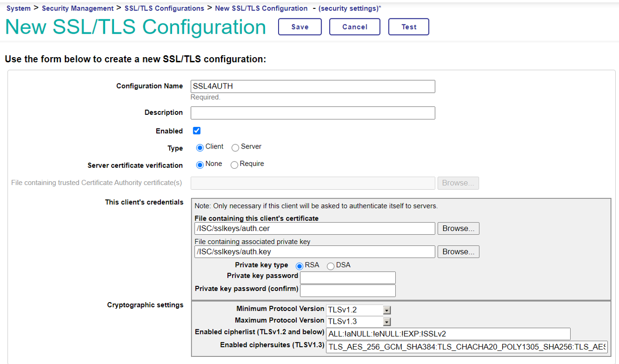This screenshot has height=364, width=619.
Task: Focus the Description input field
Action: click(312, 113)
